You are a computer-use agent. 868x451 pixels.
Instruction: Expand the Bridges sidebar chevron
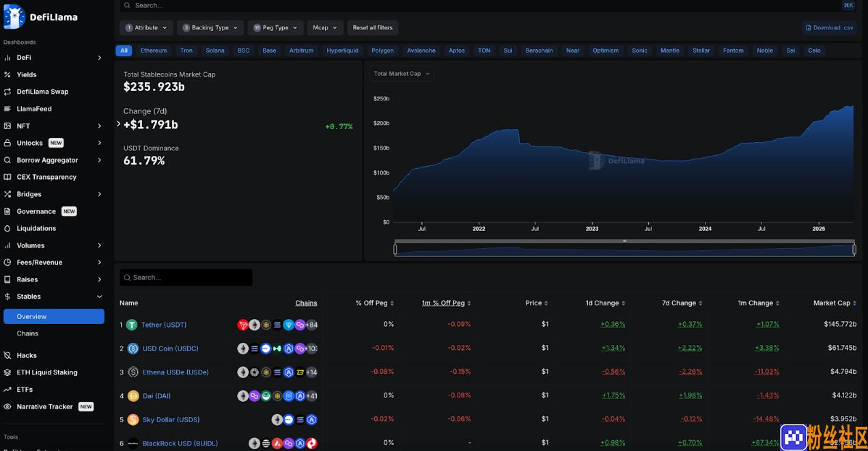click(x=100, y=194)
